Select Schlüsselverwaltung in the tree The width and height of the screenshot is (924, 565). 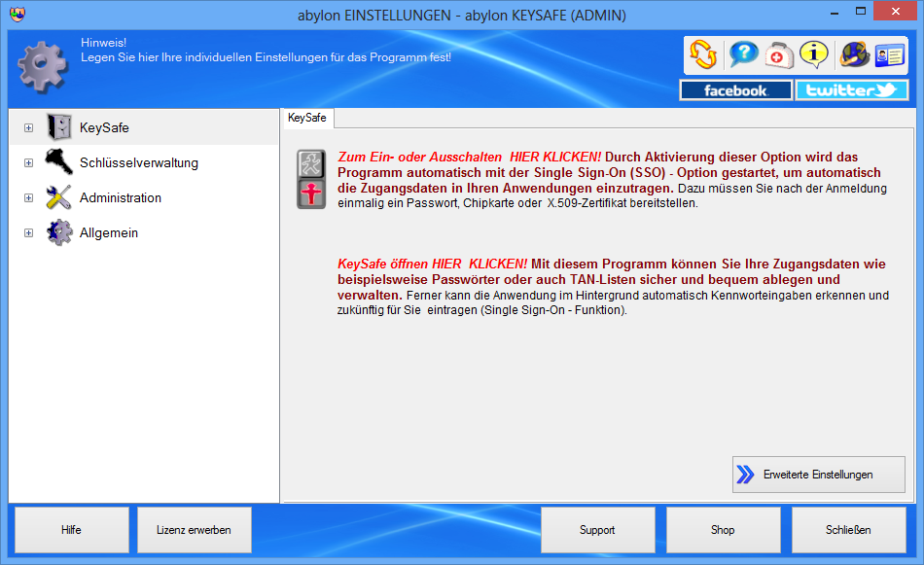139,163
